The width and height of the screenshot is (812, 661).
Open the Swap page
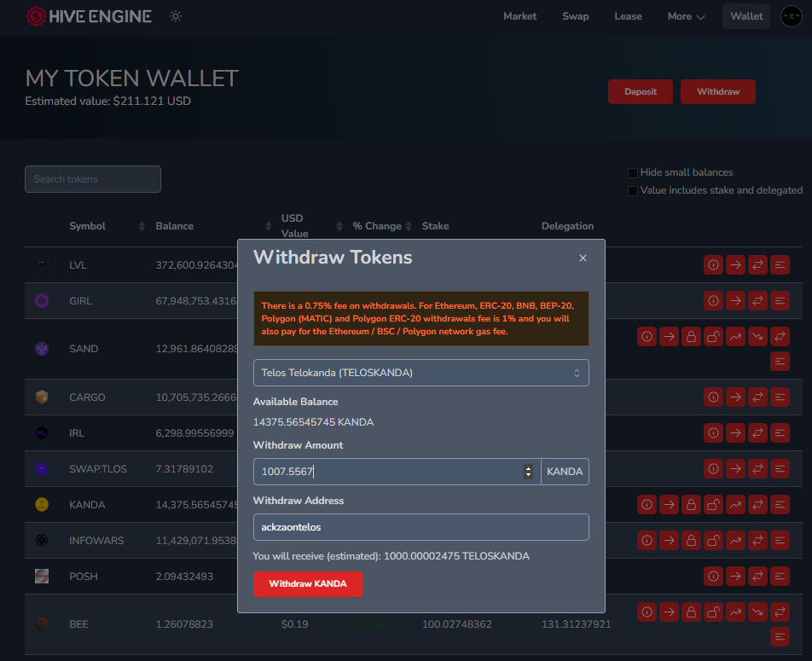pyautogui.click(x=576, y=16)
